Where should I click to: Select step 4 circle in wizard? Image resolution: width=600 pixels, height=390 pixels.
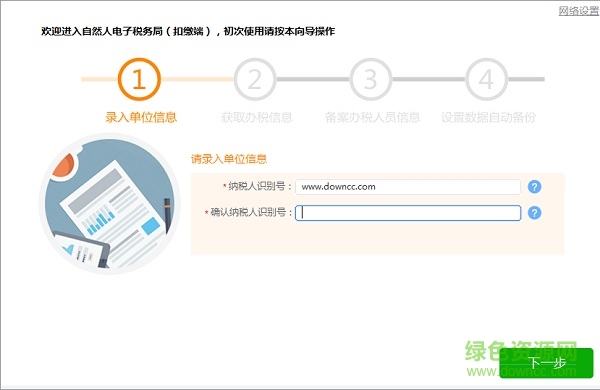coord(486,79)
